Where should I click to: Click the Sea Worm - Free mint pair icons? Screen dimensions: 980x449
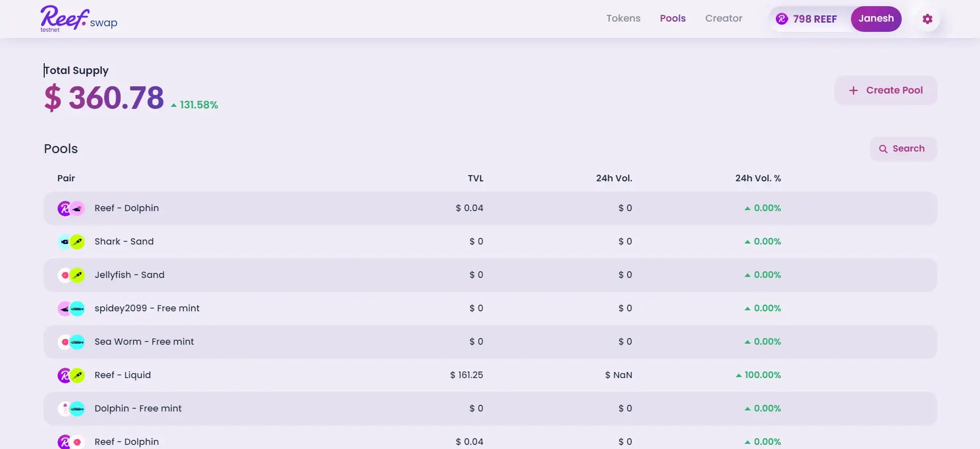71,342
